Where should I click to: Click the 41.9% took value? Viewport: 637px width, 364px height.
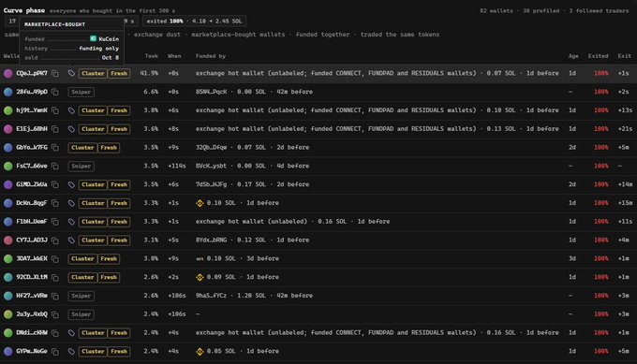[149, 73]
